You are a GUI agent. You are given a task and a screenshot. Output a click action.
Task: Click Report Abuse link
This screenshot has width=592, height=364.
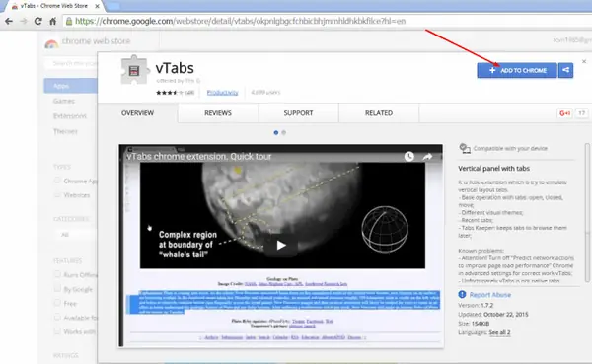[x=490, y=295]
